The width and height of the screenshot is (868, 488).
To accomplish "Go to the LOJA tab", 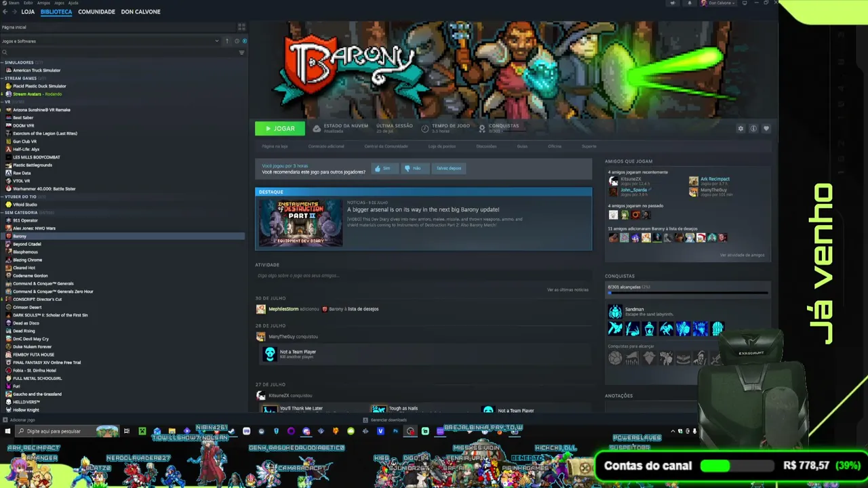I will pos(28,12).
